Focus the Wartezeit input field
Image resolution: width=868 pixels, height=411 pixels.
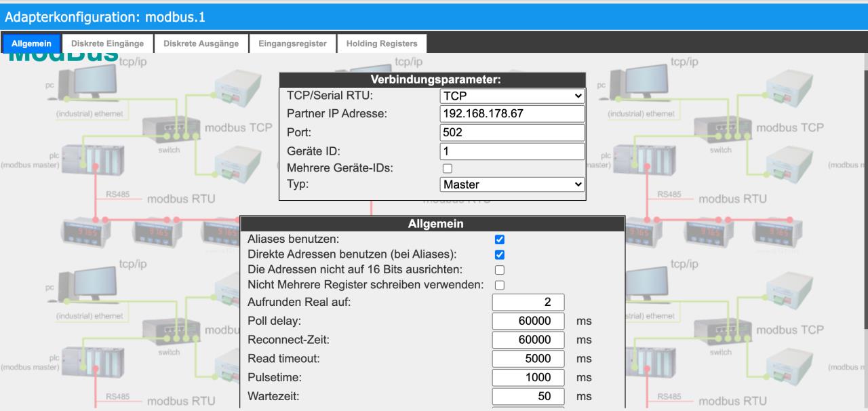click(528, 396)
